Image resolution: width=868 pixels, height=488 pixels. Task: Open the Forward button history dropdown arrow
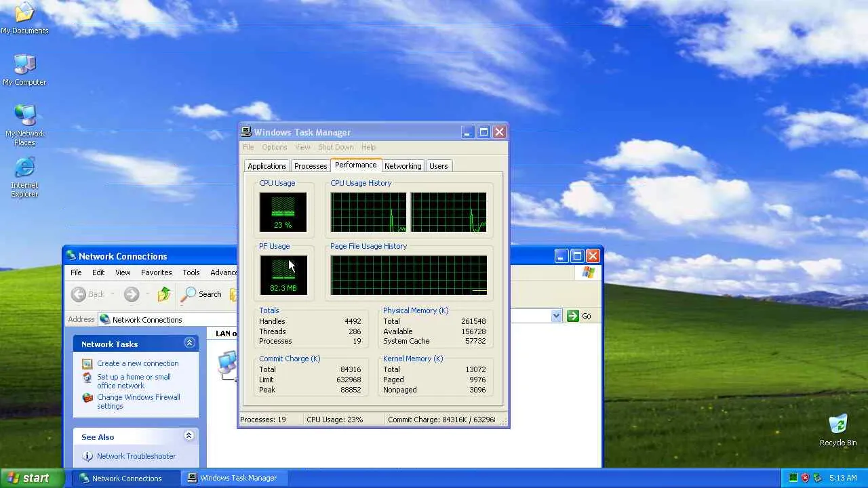(147, 294)
